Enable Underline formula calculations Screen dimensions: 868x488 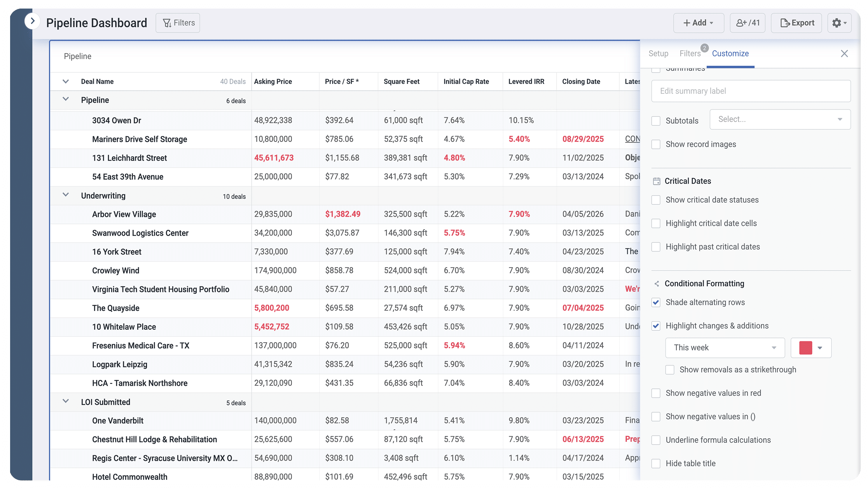(656, 440)
